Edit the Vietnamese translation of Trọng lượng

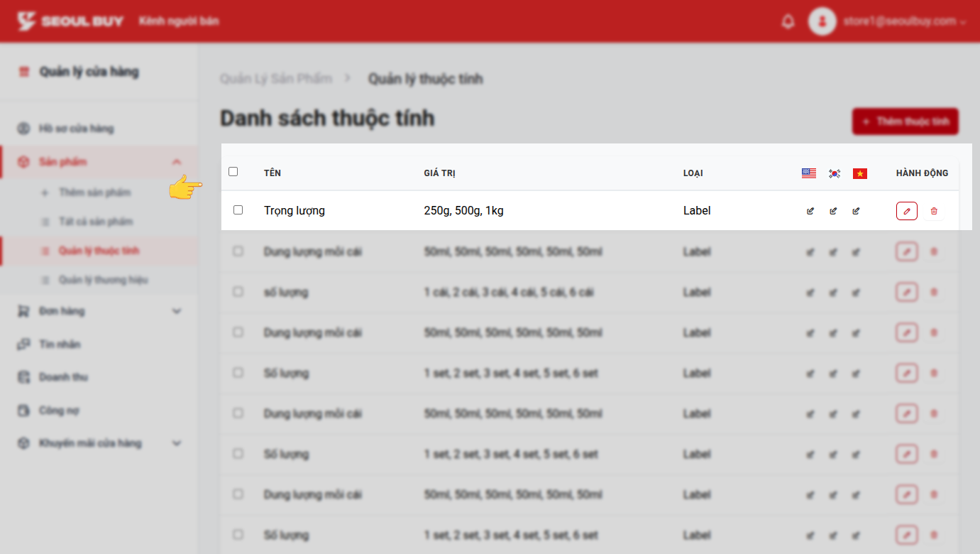[x=856, y=210]
